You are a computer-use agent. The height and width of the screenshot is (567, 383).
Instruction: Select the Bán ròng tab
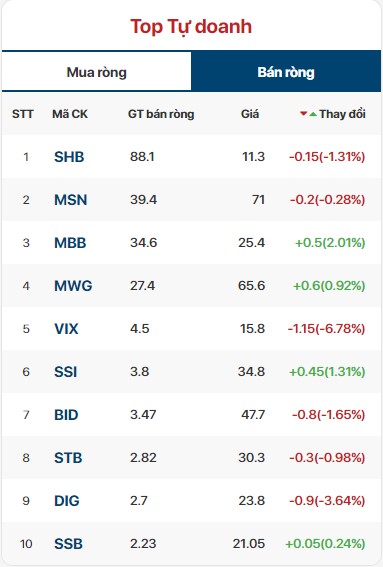[x=286, y=72]
